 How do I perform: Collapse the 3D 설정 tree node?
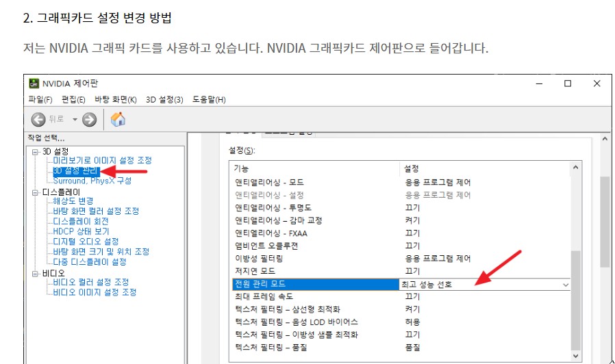coord(35,152)
